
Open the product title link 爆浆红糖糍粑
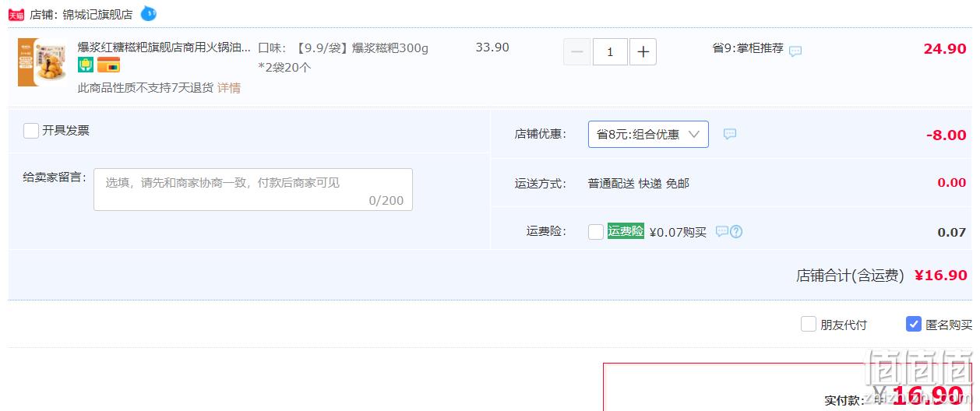coord(164,47)
